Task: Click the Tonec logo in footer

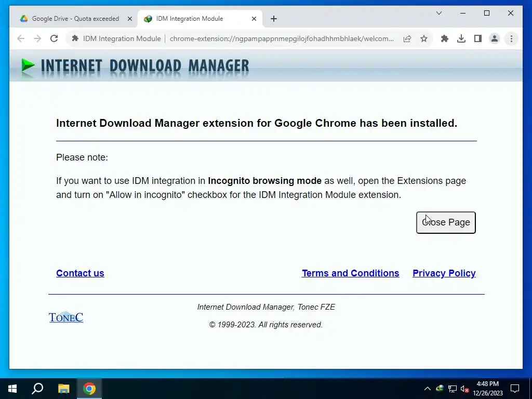Action: [66, 317]
